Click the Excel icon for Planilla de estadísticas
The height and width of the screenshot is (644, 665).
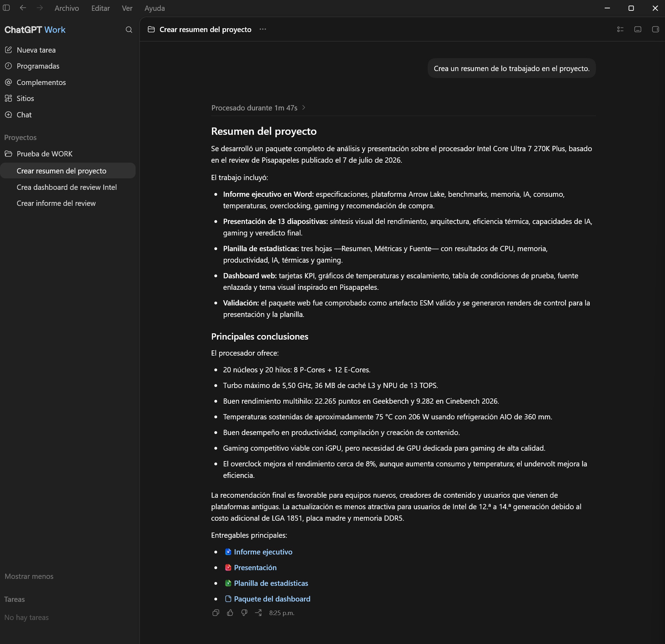pyautogui.click(x=228, y=583)
